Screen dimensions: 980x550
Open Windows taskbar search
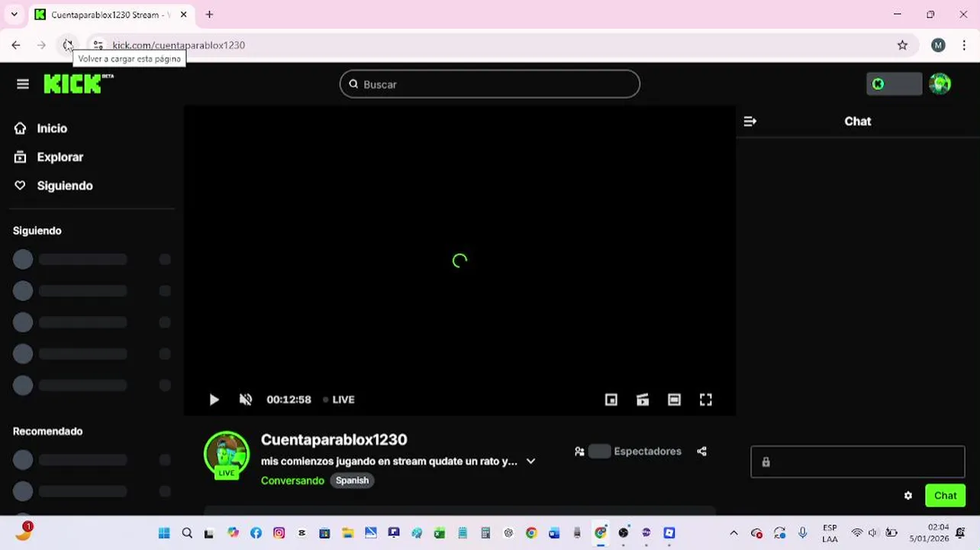pos(187,533)
